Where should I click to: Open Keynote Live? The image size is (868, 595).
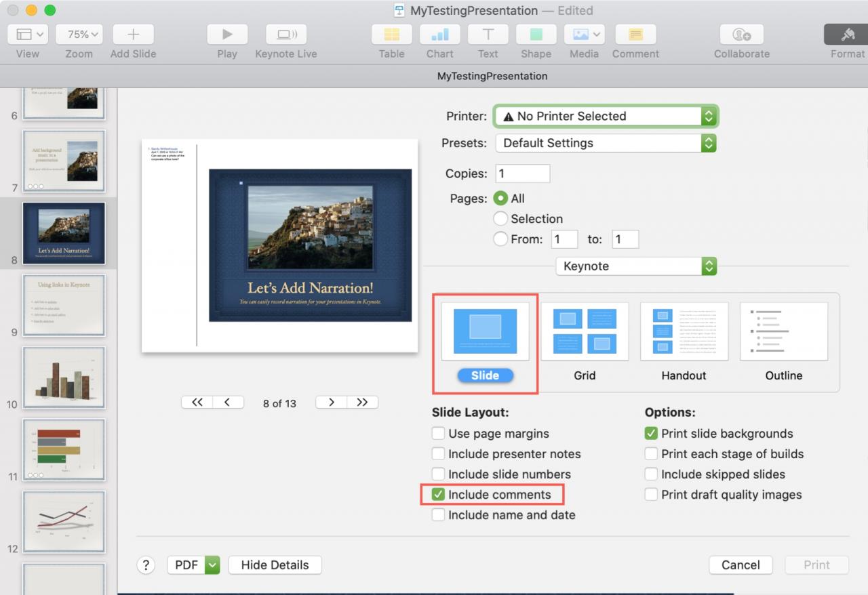tap(285, 35)
